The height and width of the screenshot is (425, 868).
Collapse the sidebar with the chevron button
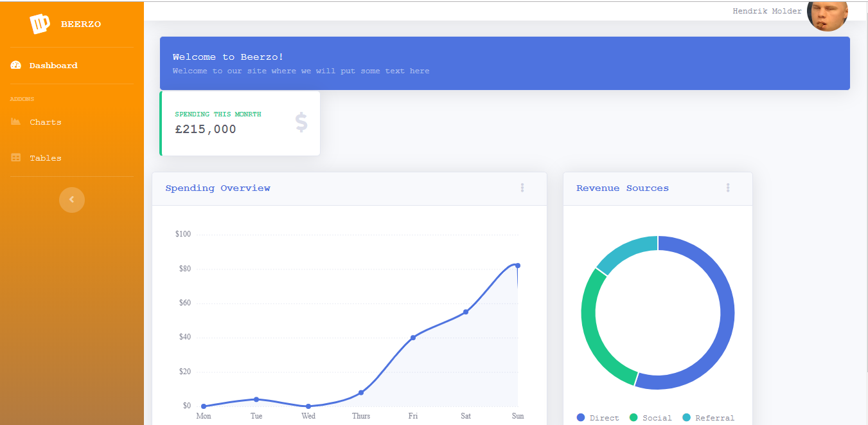coord(72,199)
